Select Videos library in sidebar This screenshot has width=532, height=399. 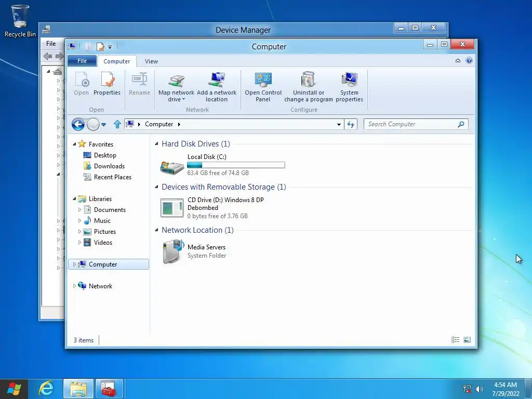[x=103, y=242]
